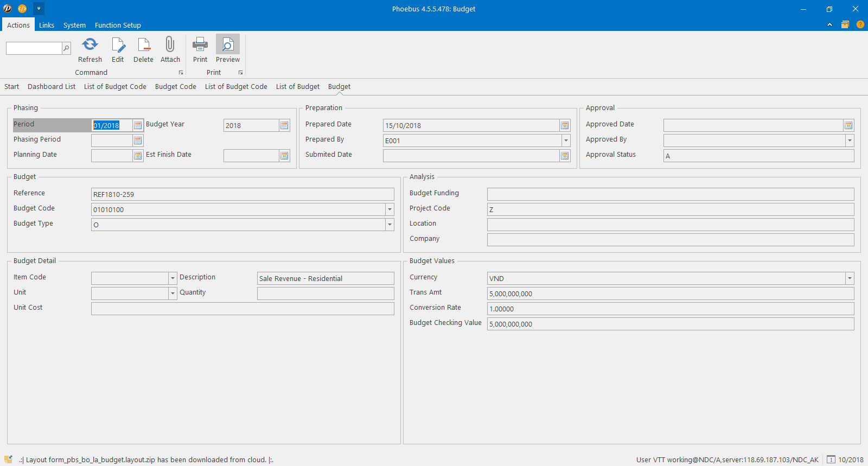Click the archive box icon near help
Screen dimensions: 868x466
tap(845, 24)
